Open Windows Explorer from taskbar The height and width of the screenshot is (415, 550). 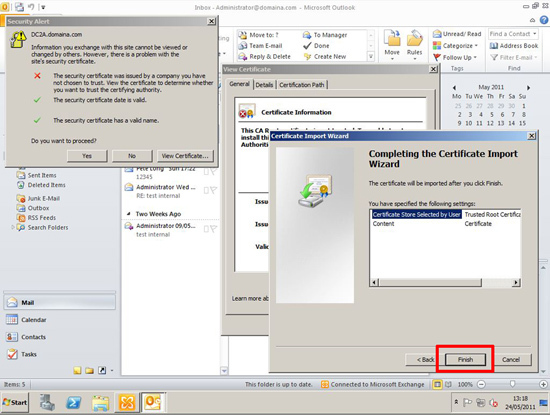point(100,403)
